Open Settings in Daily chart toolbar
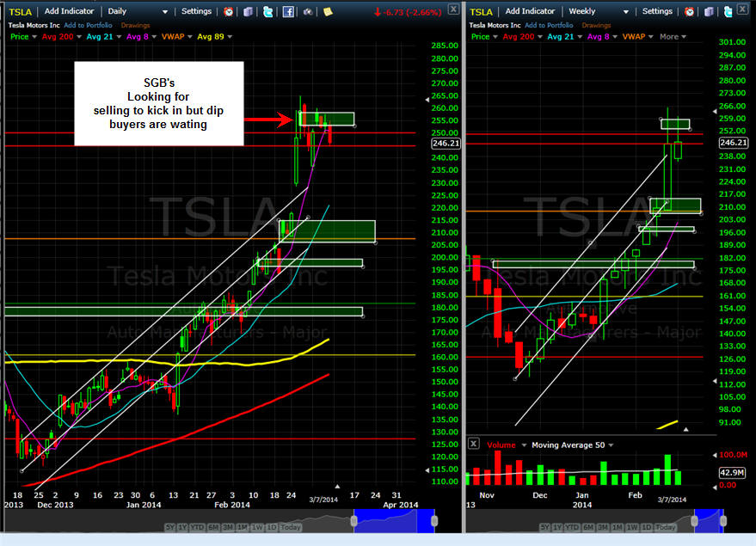Viewport: 756px width, 546px height. tap(196, 11)
